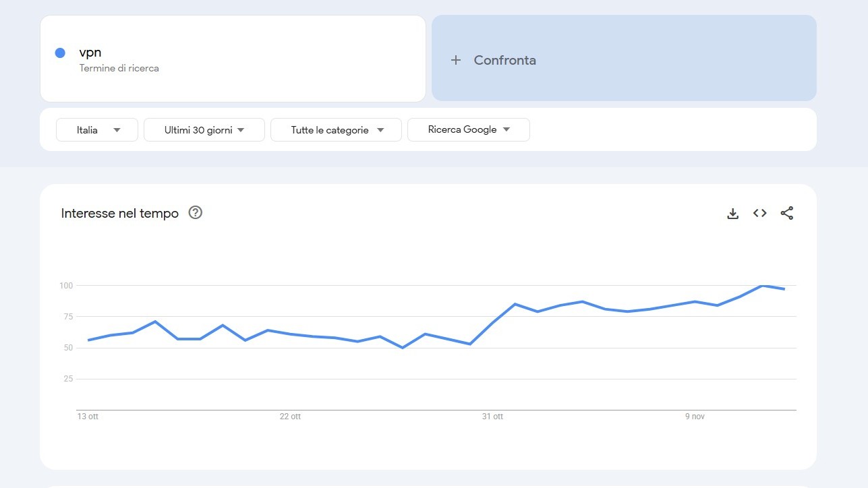Open the help tooltip next to Interesse nel tempo
The height and width of the screenshot is (488, 868).
coord(195,213)
